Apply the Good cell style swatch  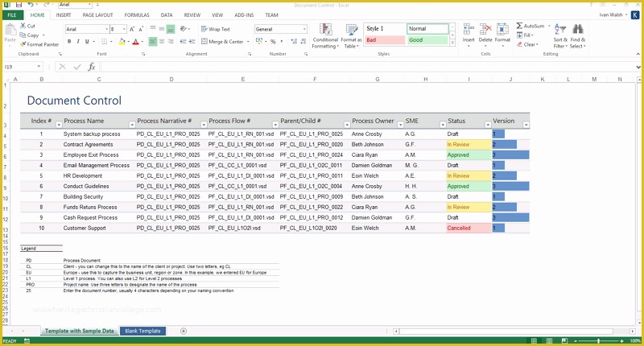427,40
